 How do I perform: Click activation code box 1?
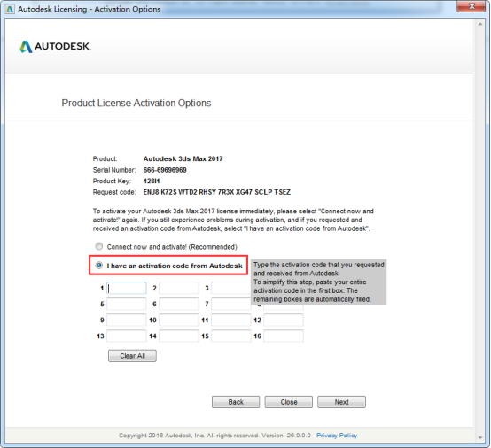tap(127, 288)
